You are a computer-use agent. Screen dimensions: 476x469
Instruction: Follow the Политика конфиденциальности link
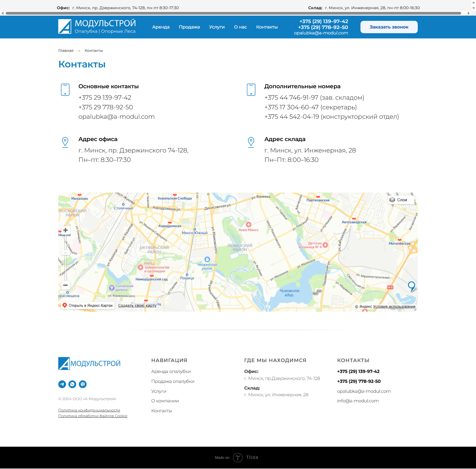(x=89, y=410)
